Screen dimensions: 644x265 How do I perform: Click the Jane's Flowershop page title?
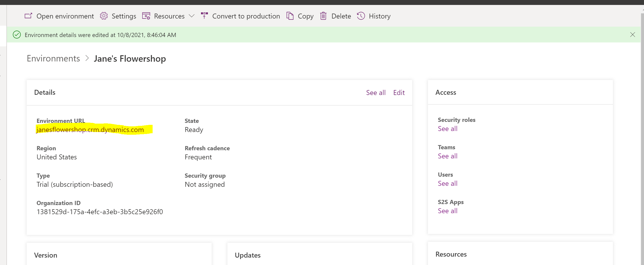click(x=130, y=59)
